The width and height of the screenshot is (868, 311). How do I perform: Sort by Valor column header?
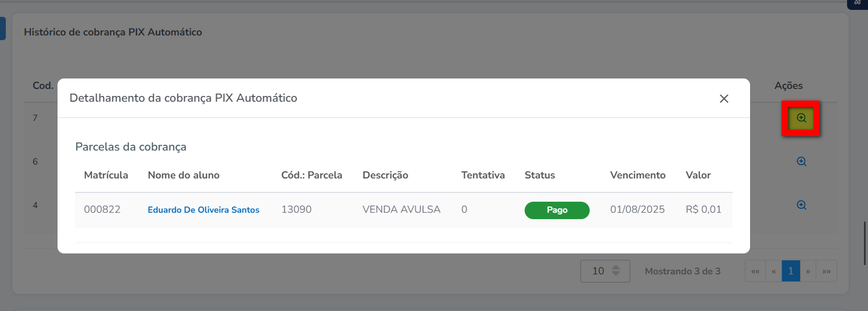pyautogui.click(x=698, y=175)
